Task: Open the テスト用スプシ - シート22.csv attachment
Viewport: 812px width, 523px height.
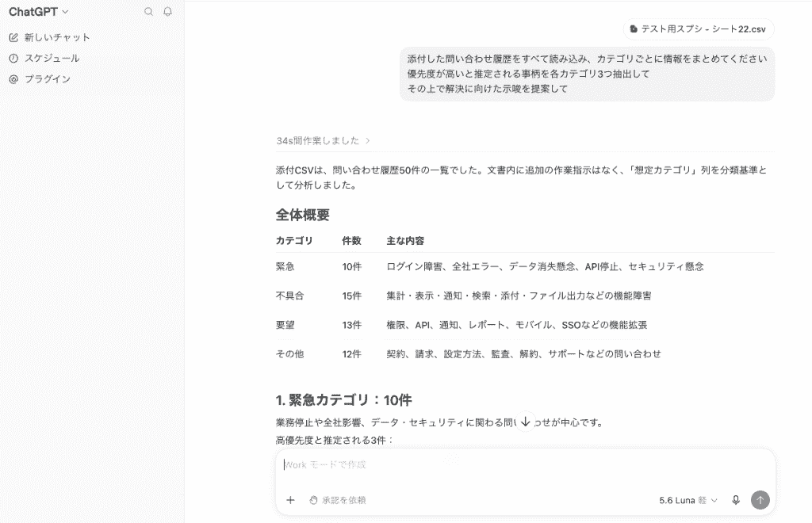Action: point(699,29)
